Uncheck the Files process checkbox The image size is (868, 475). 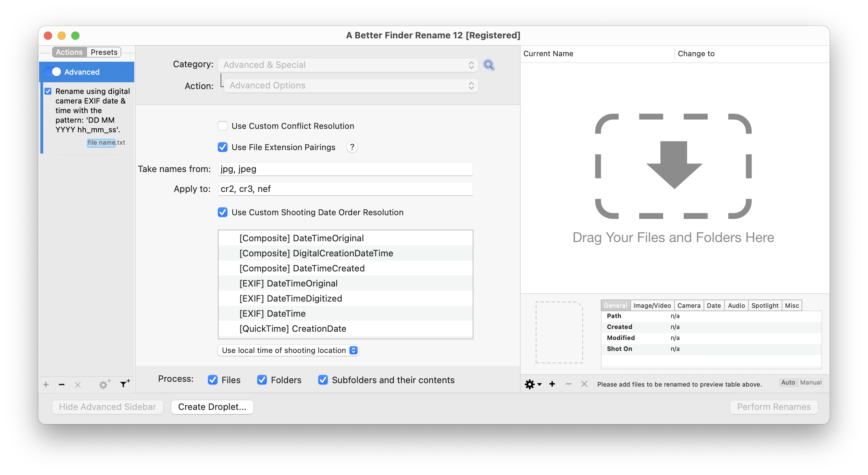tap(213, 380)
